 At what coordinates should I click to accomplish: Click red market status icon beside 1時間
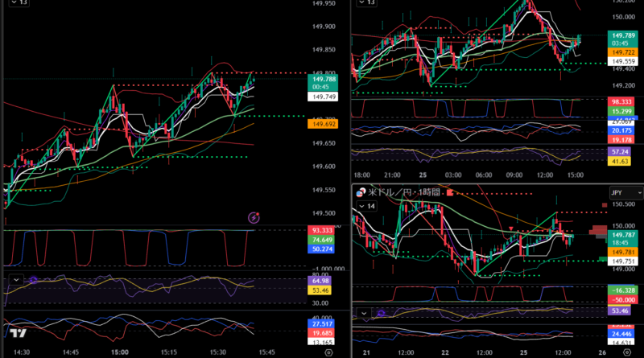pos(450,193)
